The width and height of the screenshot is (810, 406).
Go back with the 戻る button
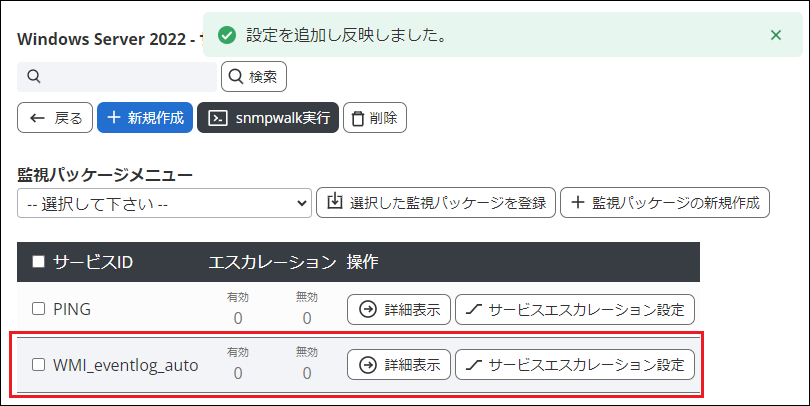pyautogui.click(x=56, y=117)
